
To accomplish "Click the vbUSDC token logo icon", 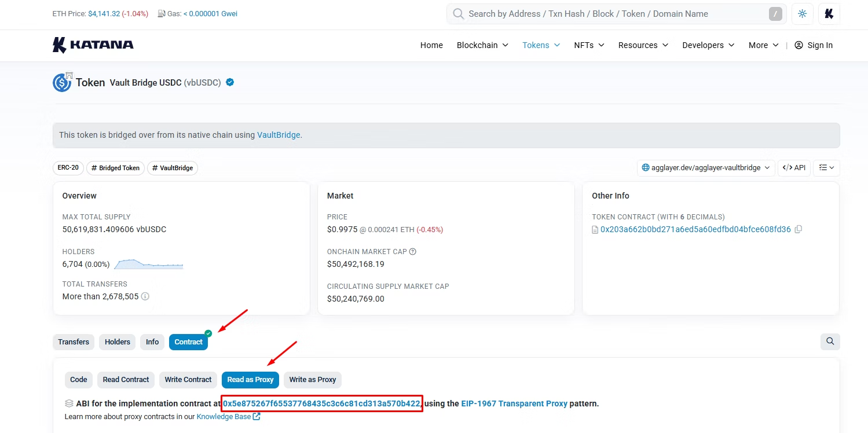I will click(62, 83).
